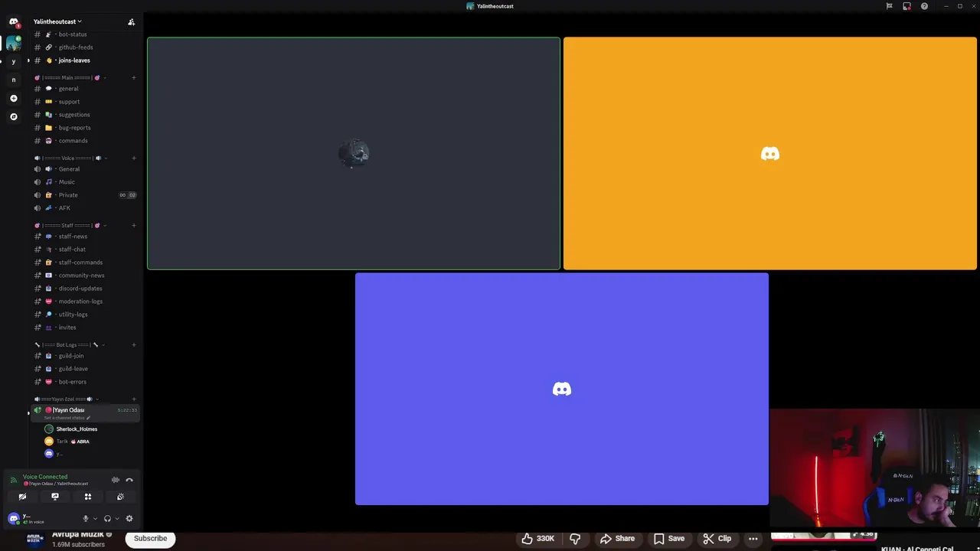
Task: Open the utility-logs channel
Action: [86, 315]
